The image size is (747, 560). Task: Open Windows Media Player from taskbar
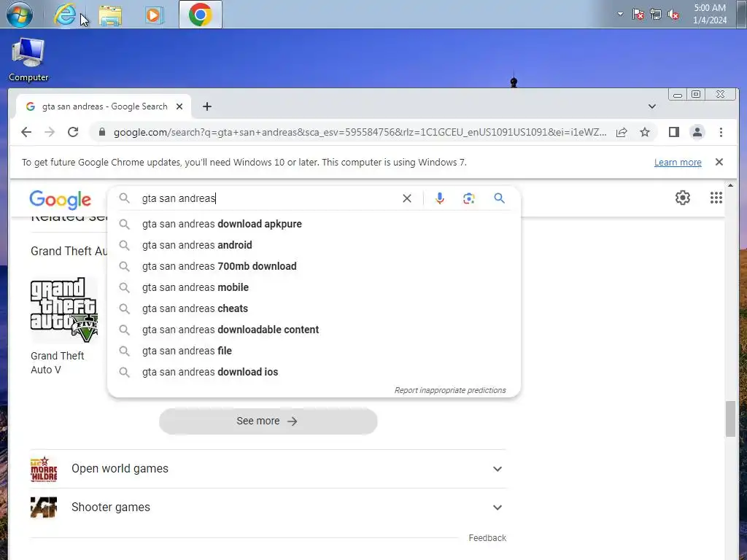click(154, 15)
